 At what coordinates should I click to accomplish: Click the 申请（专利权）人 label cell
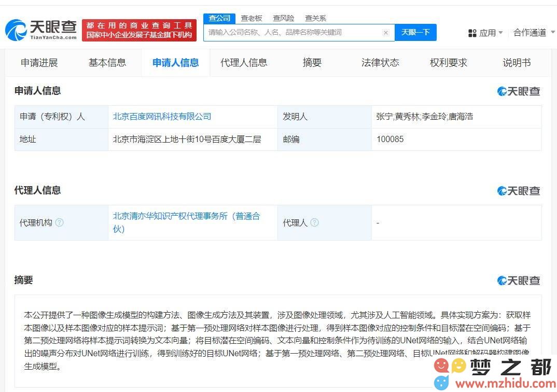click(61, 117)
